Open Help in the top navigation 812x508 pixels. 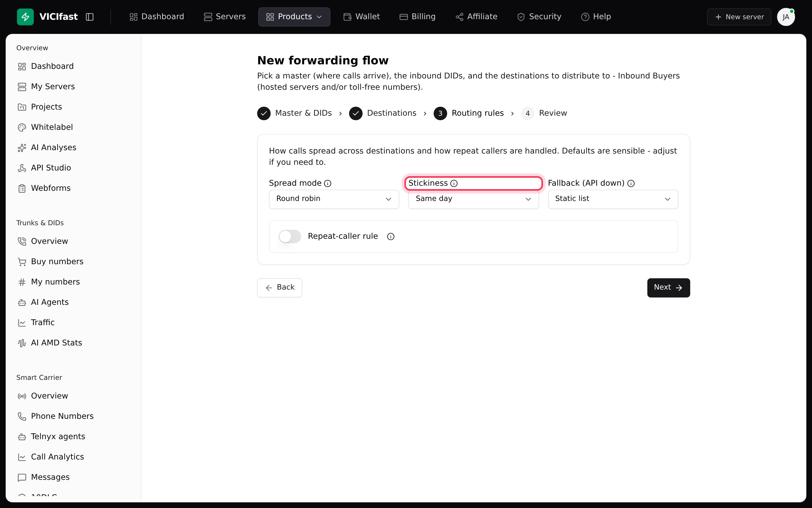[x=596, y=17]
